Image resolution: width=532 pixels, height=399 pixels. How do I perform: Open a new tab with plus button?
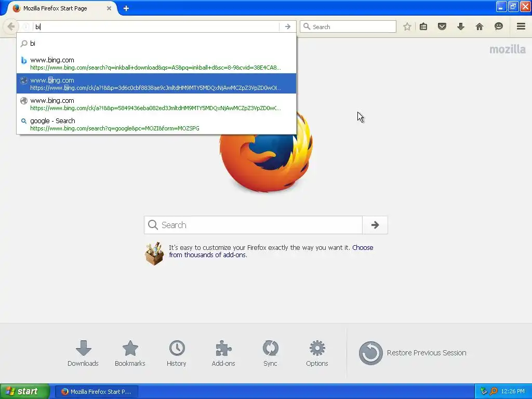[x=126, y=8]
